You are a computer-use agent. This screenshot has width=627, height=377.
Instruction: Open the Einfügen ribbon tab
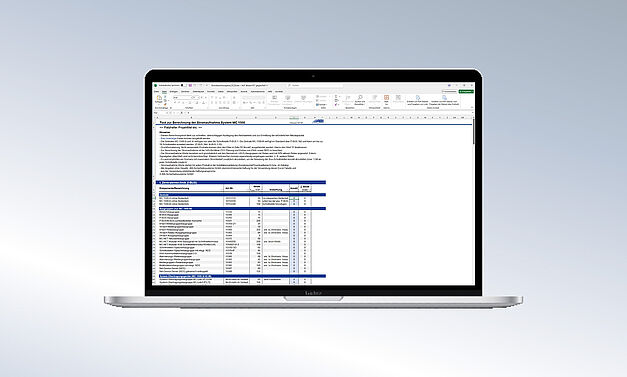[174, 92]
